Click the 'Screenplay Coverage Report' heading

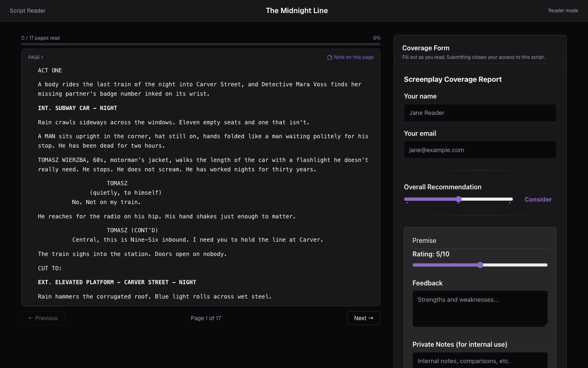coord(453,79)
